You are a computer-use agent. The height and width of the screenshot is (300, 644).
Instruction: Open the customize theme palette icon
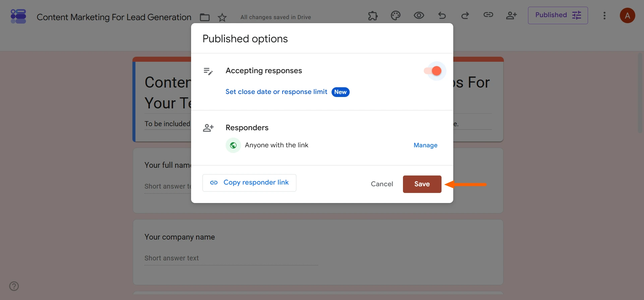click(x=396, y=15)
